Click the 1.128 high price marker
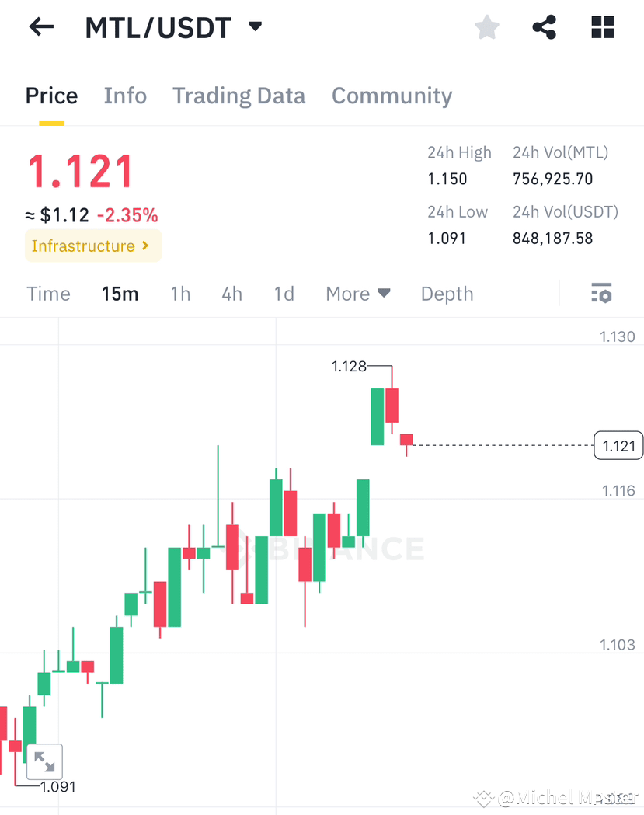Viewport: 644px width, 815px height. (347, 366)
